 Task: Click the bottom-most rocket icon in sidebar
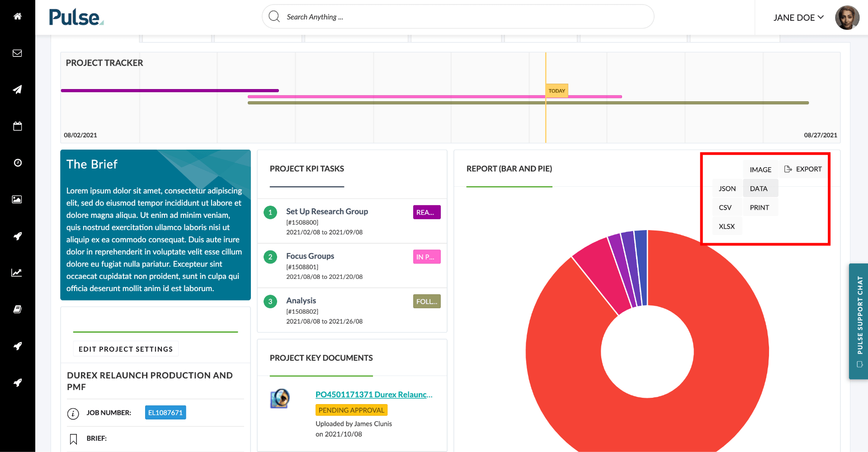click(x=17, y=382)
